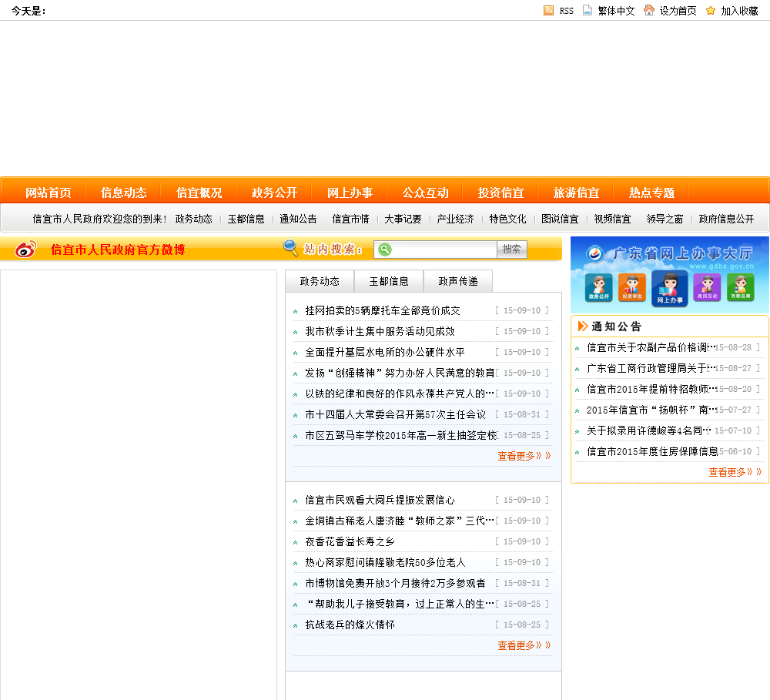Open 信宜市人民政府官方微博 link
This screenshot has height=700, width=770.
tap(118, 250)
